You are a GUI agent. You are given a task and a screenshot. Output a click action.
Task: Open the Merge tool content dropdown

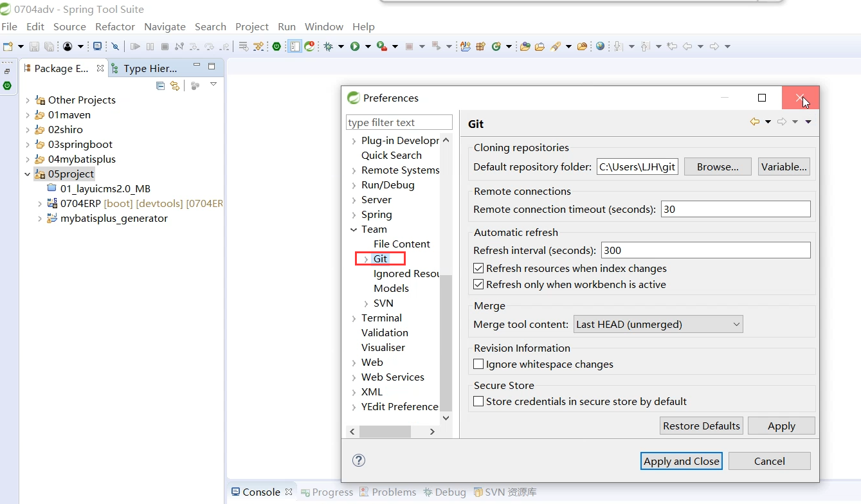pyautogui.click(x=658, y=324)
